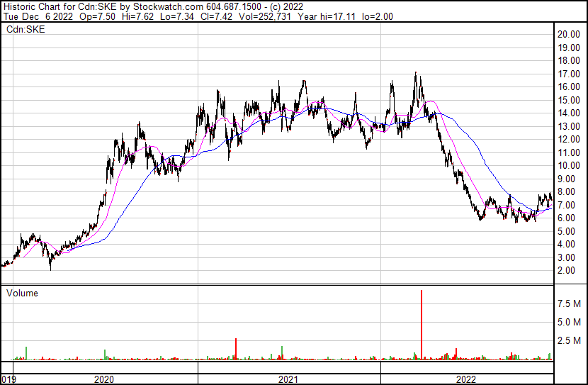The image size is (588, 385).
Task: Click the 10.00 price axis label
Action: coord(569,165)
